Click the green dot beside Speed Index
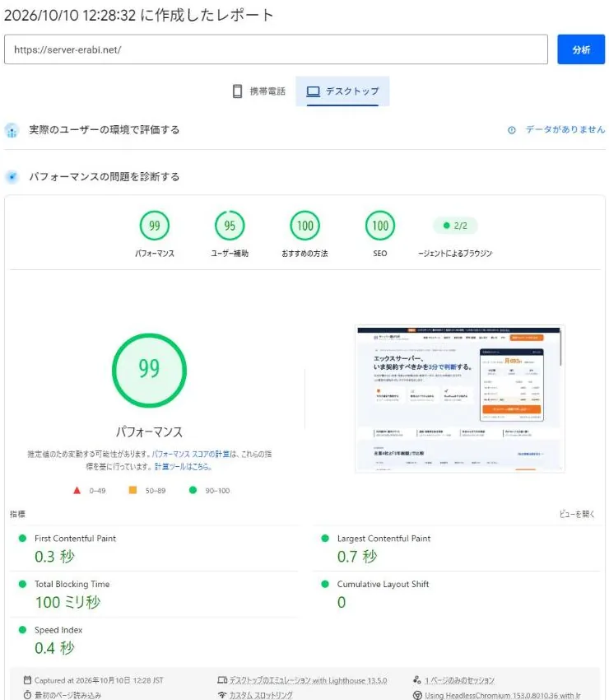 22,630
